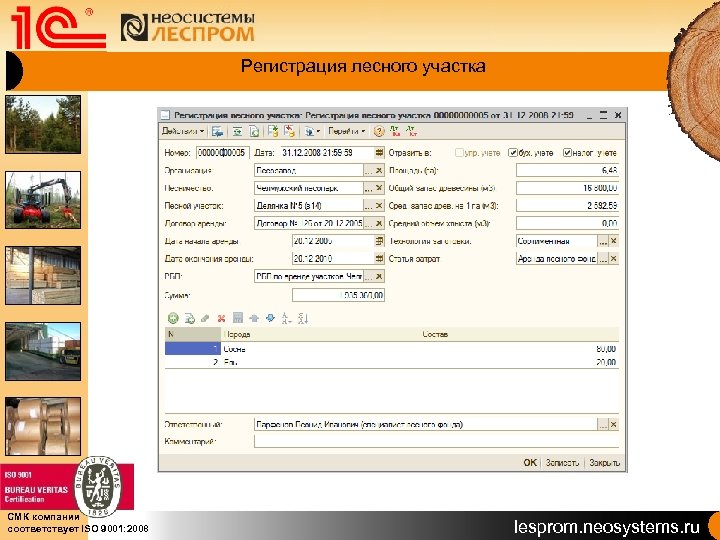
Task: Open selection list for Ответственный field
Action: click(603, 425)
